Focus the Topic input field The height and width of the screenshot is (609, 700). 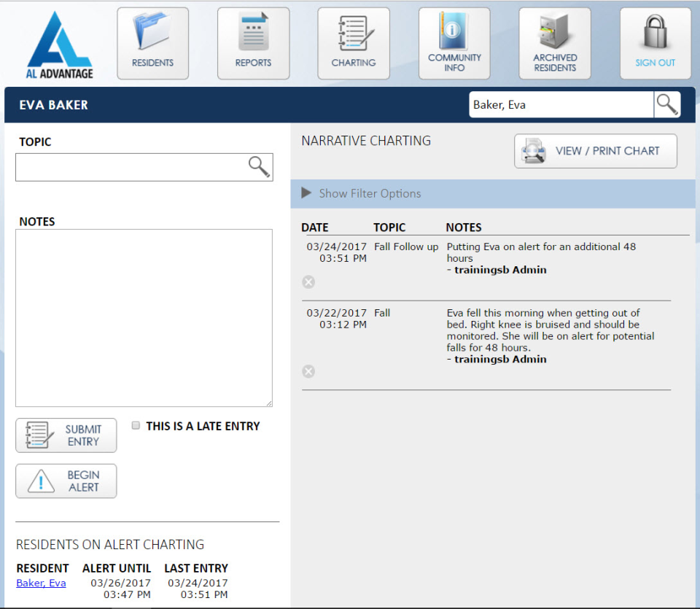[x=144, y=168]
